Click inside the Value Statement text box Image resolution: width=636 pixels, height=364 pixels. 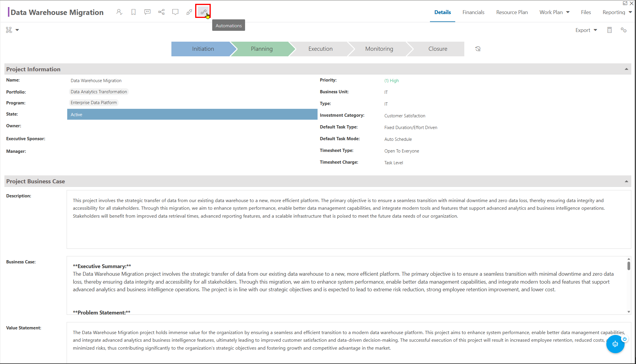tap(349, 343)
